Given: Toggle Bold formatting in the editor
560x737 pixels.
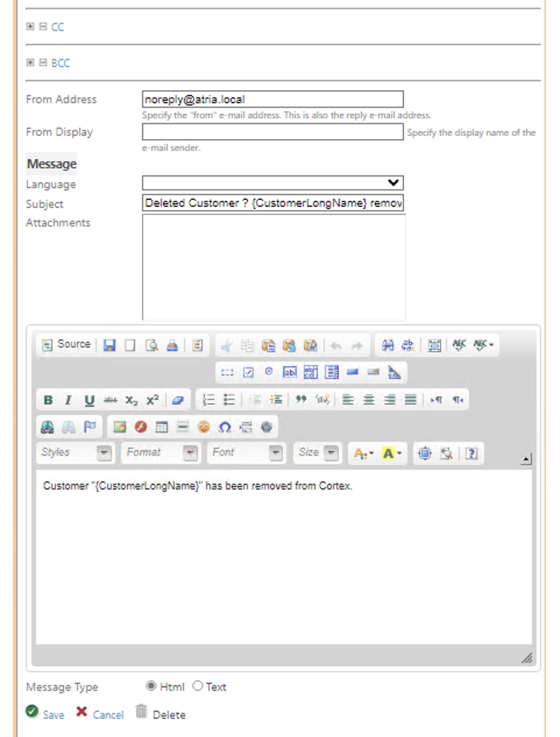Looking at the screenshot, I should point(48,399).
